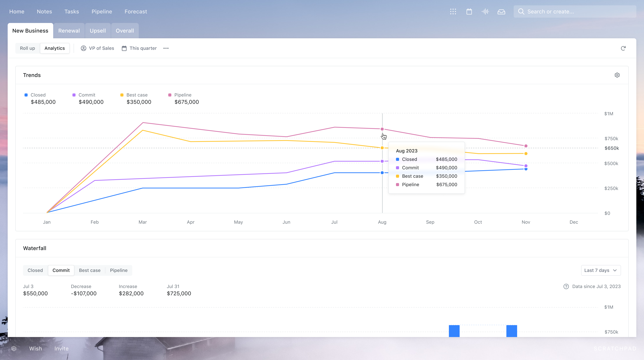This screenshot has height=360, width=644.
Task: Open the Forecast menu item
Action: (x=136, y=11)
